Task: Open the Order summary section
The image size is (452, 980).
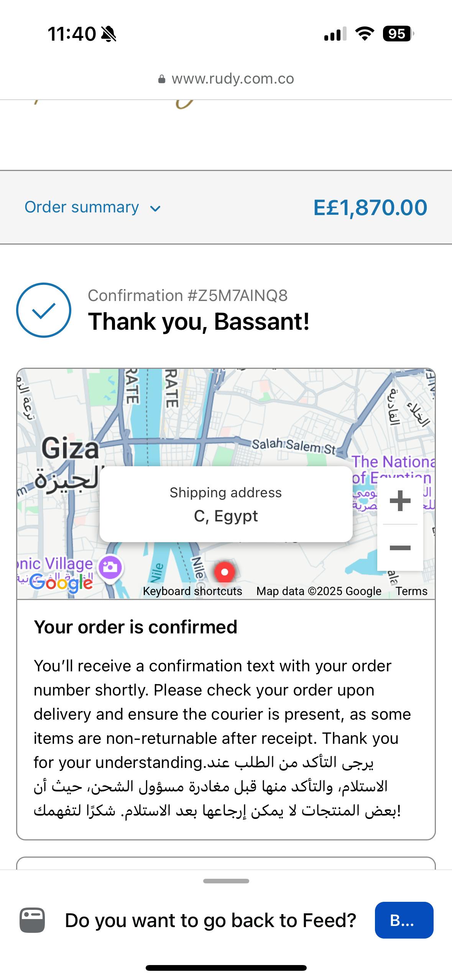Action: click(82, 207)
